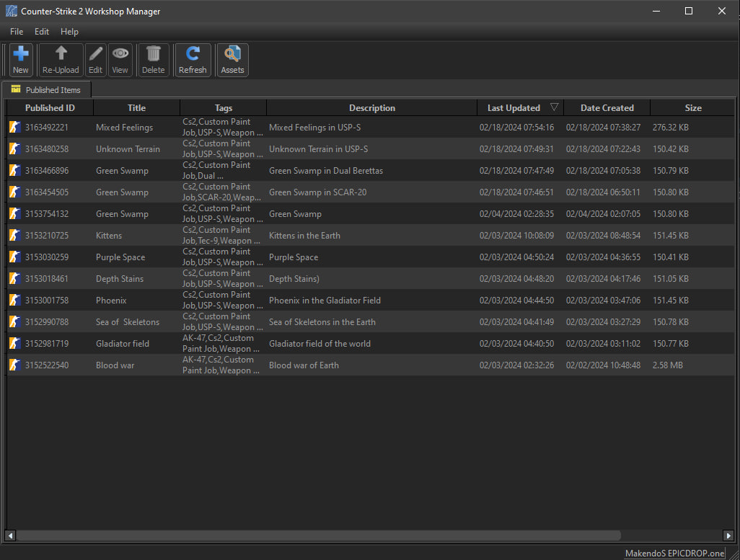Image resolution: width=740 pixels, height=560 pixels.
Task: Click the CS icon for Depth Stains row
Action: [x=15, y=278]
